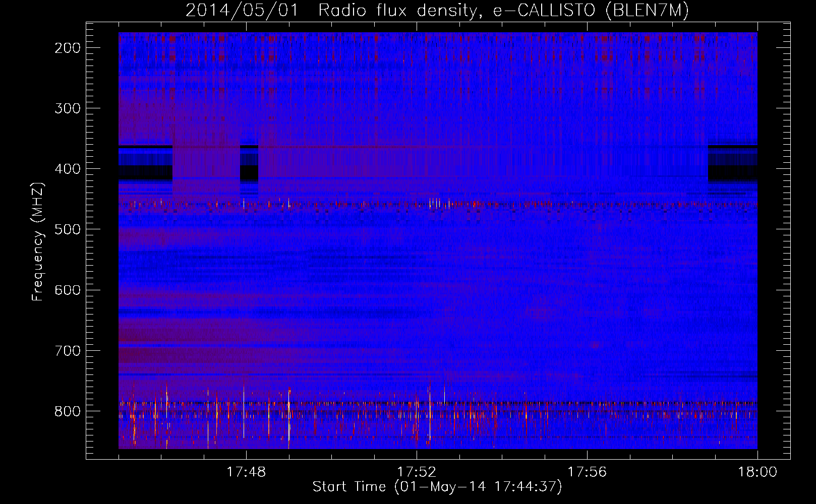Click the 300 frequency tick label

click(67, 108)
